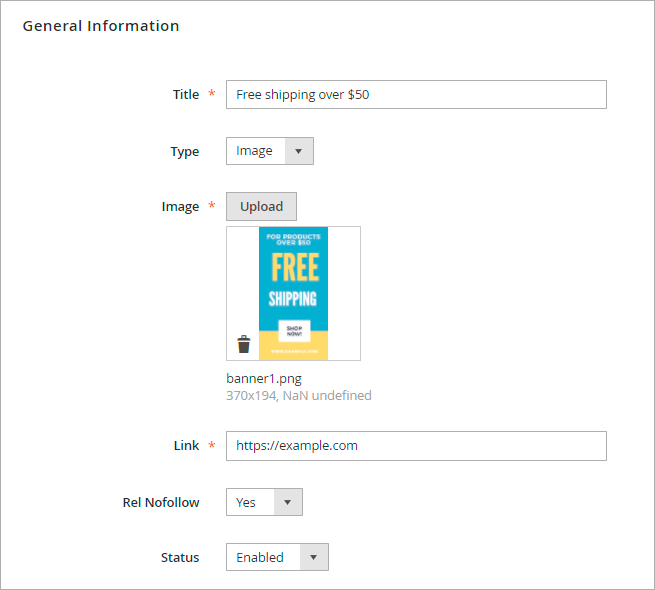Focus the Title input field
Viewport: 655px width, 590px height.
click(416, 95)
